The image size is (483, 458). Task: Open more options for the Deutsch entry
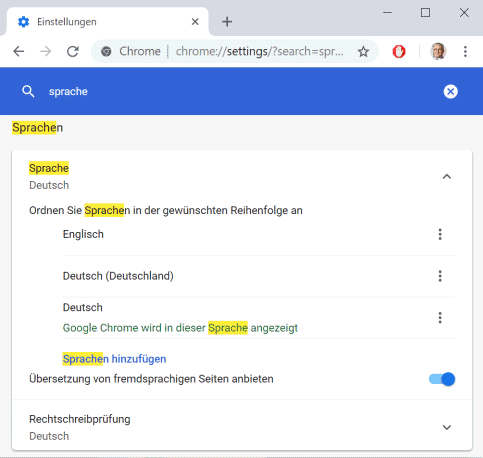coord(440,318)
